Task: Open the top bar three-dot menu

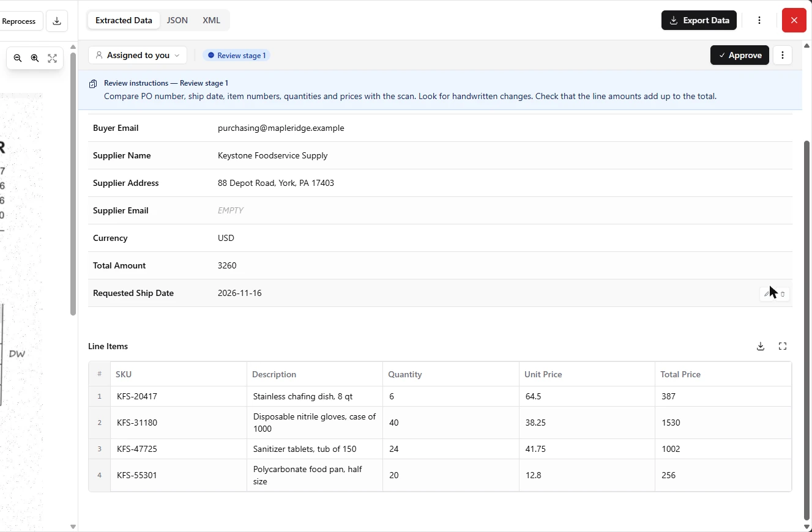Action: coord(759,20)
